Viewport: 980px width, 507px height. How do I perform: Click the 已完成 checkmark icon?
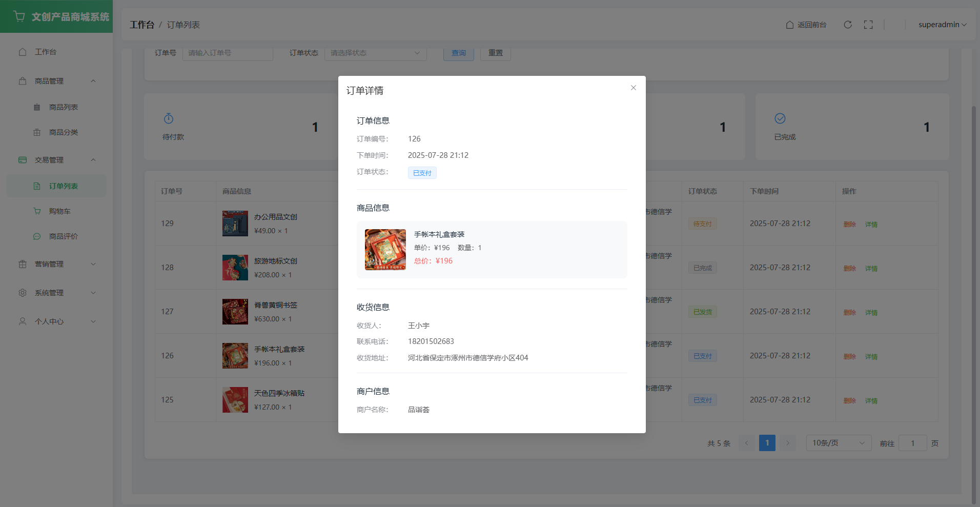pos(780,118)
